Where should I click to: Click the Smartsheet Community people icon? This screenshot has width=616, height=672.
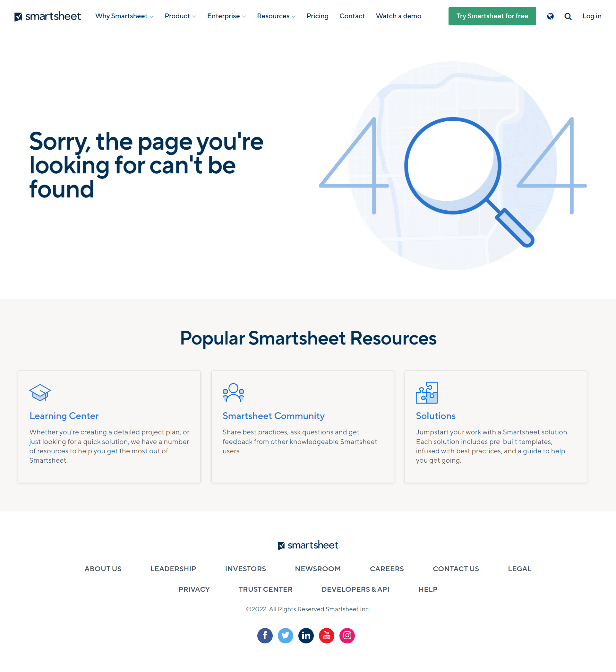coord(233,392)
